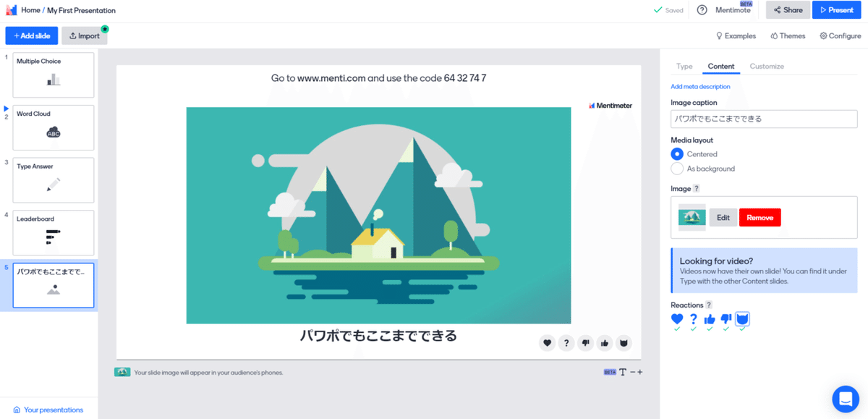The height and width of the screenshot is (419, 868).
Task: Click the Mentimeter logo home icon
Action: pyautogui.click(x=12, y=10)
